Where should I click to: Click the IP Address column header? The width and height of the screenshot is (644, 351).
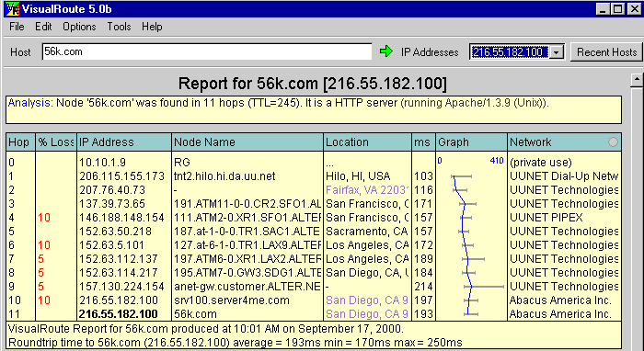tap(124, 142)
